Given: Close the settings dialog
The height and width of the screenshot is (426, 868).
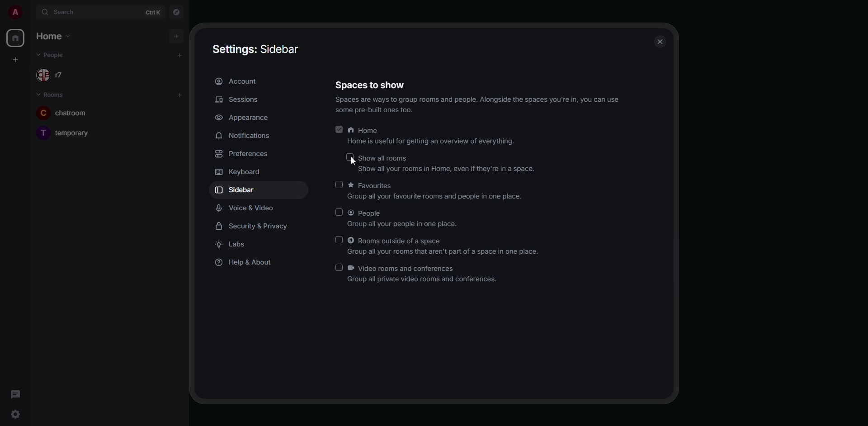Looking at the screenshot, I should point(661,42).
